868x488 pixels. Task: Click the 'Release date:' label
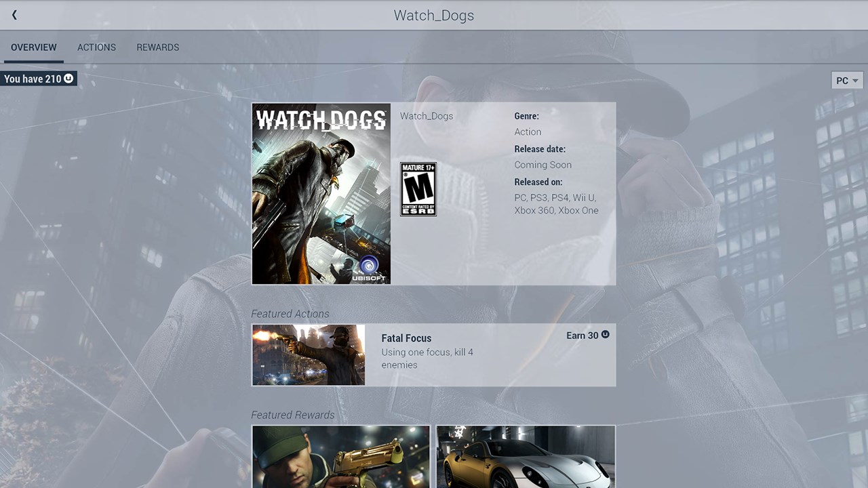(x=540, y=149)
